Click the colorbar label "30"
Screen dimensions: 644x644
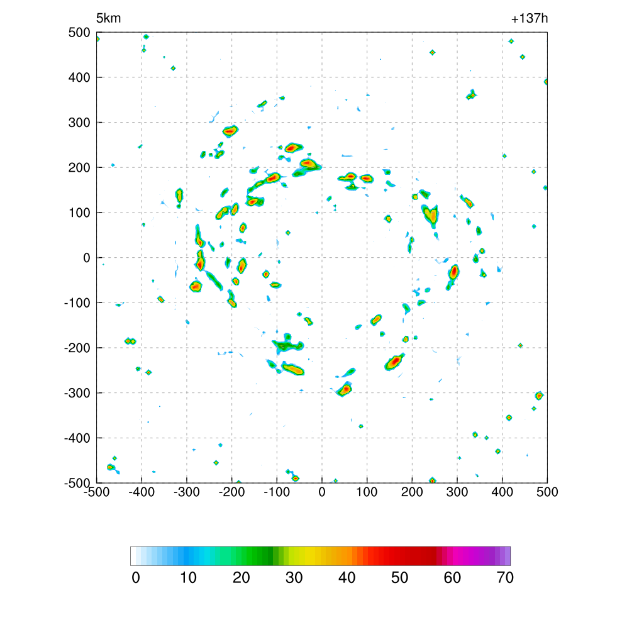294,578
